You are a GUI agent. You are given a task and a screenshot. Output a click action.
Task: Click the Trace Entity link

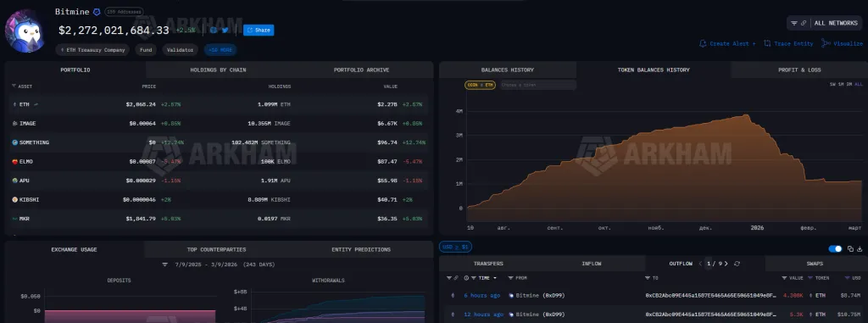coord(789,43)
